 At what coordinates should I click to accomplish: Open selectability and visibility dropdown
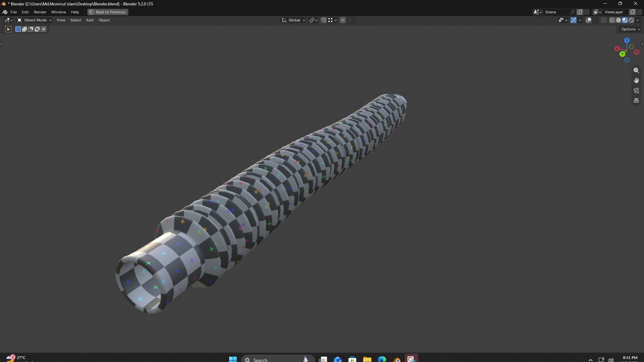coord(563,20)
